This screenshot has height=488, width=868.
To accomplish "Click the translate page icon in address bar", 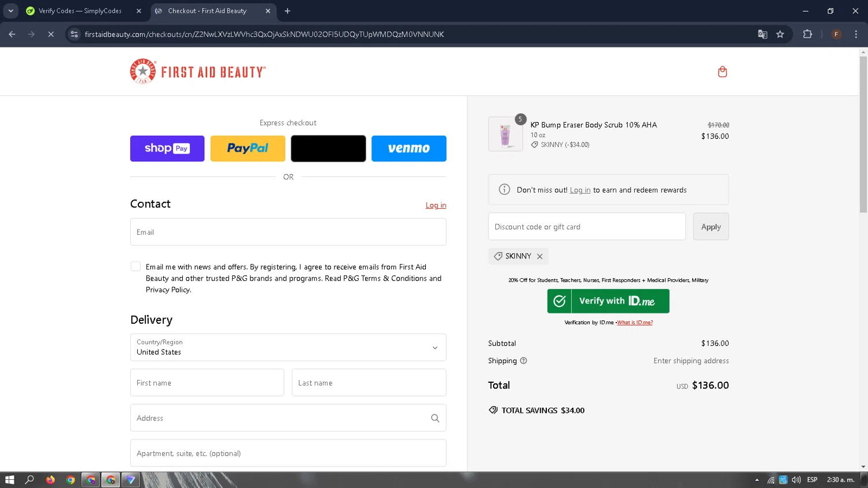I will pos(763,34).
